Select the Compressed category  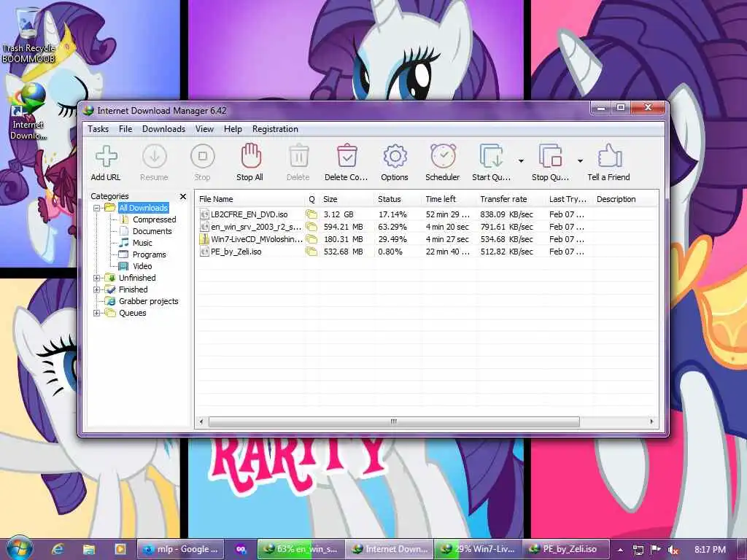click(x=155, y=219)
